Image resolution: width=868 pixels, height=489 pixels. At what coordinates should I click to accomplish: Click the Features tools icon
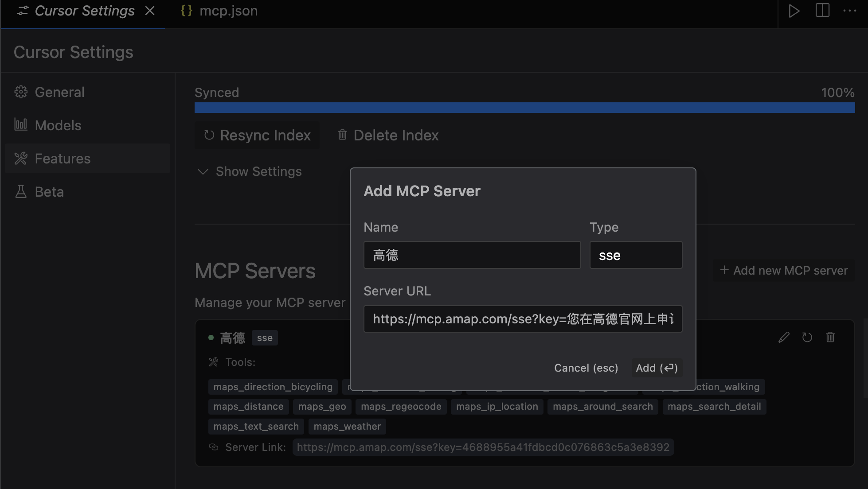(x=21, y=159)
